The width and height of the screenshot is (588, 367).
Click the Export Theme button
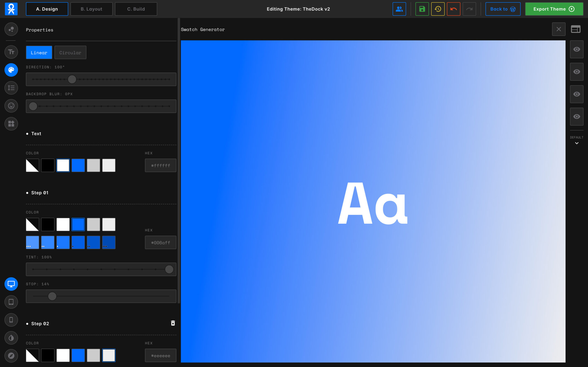[554, 9]
